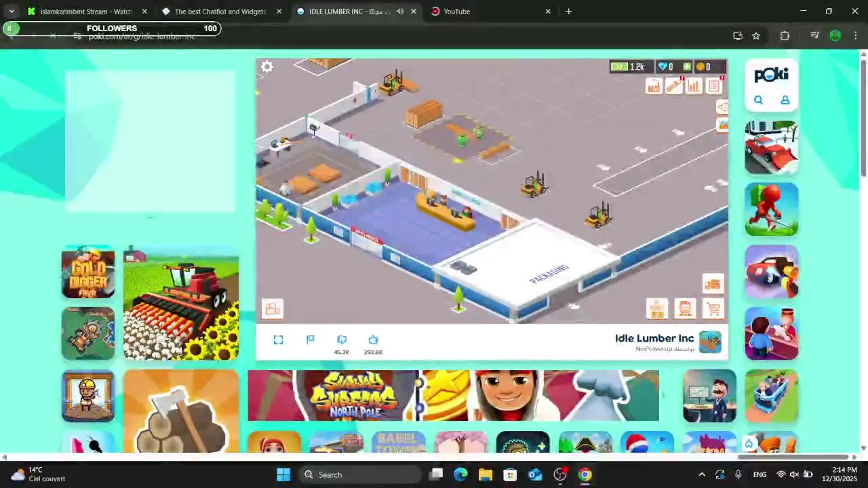868x488 pixels.
Task: Open the red snow plow truck game thumbnail
Action: click(772, 147)
